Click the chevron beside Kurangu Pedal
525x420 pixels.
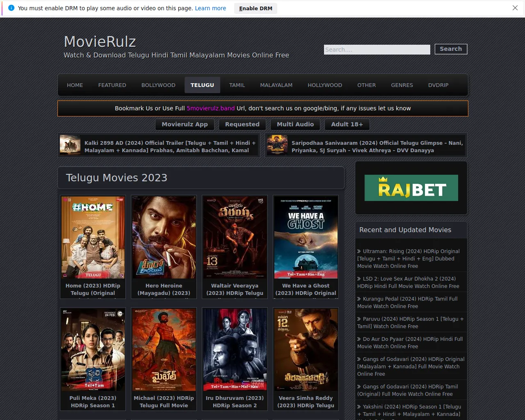click(359, 299)
